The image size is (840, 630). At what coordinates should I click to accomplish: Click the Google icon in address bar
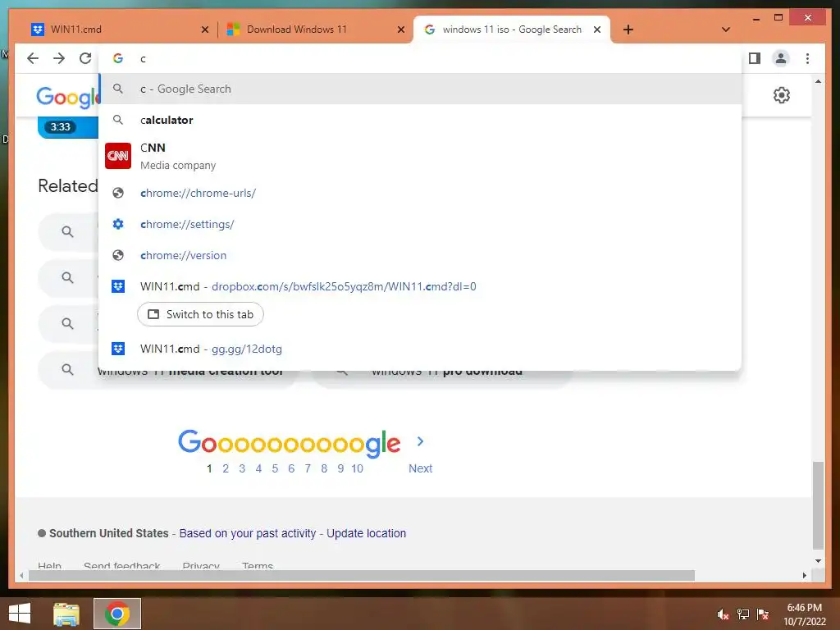click(x=118, y=58)
